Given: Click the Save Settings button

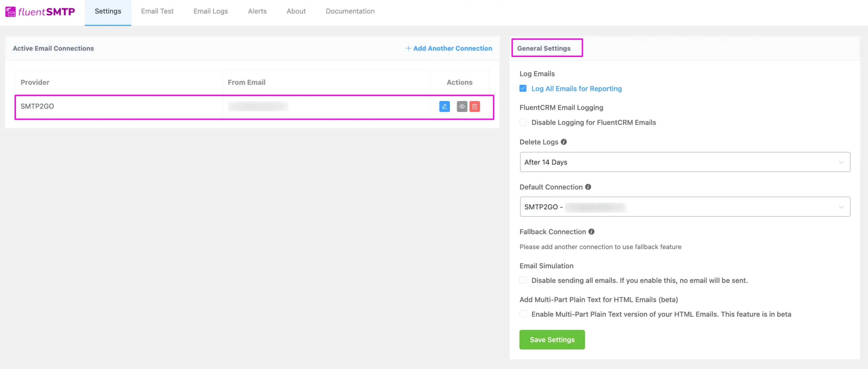Looking at the screenshot, I should 552,339.
